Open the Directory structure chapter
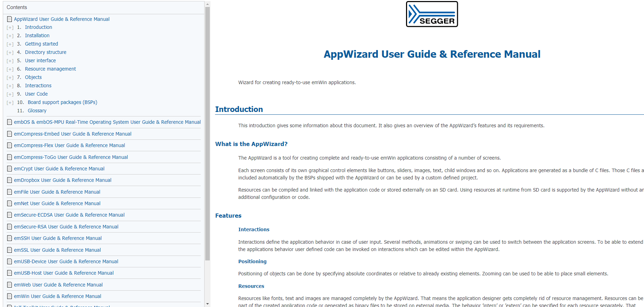 tap(46, 52)
